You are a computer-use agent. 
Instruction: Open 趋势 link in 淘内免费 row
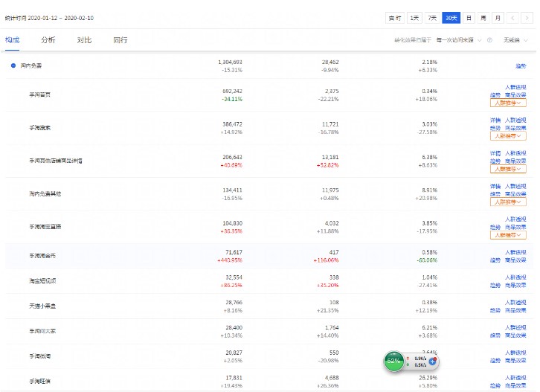[x=521, y=65]
